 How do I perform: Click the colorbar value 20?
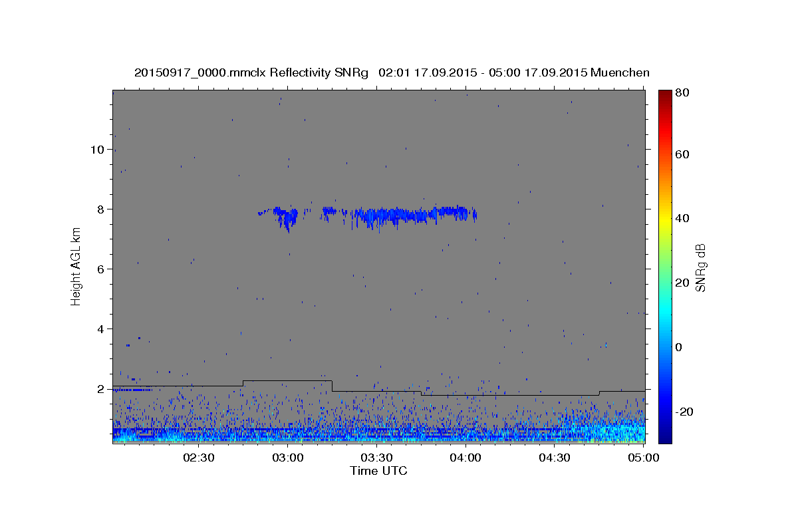click(x=684, y=283)
